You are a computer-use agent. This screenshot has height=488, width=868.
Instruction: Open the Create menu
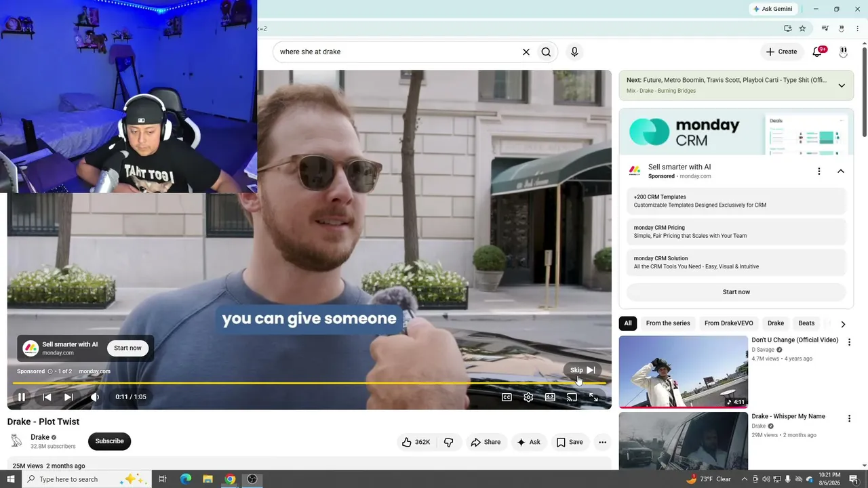point(781,52)
